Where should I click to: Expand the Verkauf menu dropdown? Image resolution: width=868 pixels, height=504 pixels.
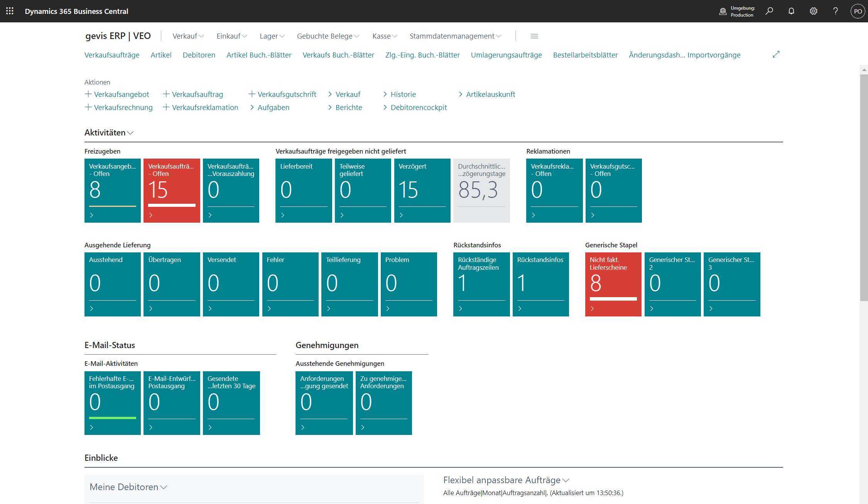click(188, 36)
